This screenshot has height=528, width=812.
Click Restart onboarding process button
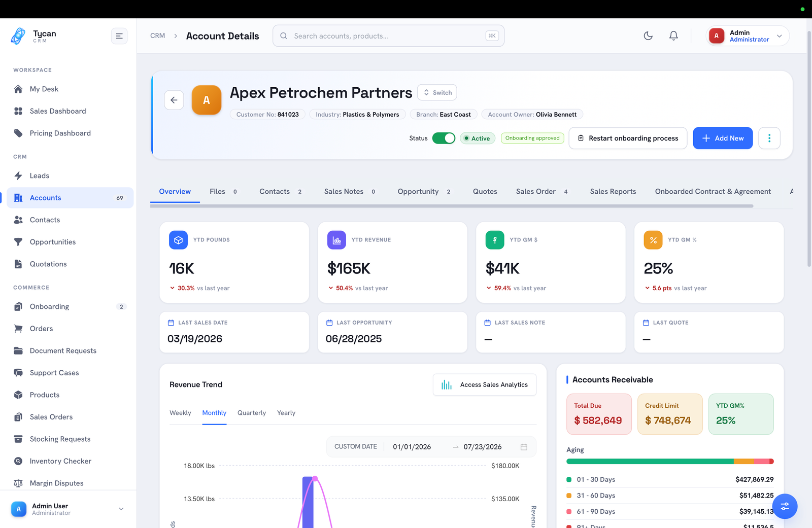point(628,138)
